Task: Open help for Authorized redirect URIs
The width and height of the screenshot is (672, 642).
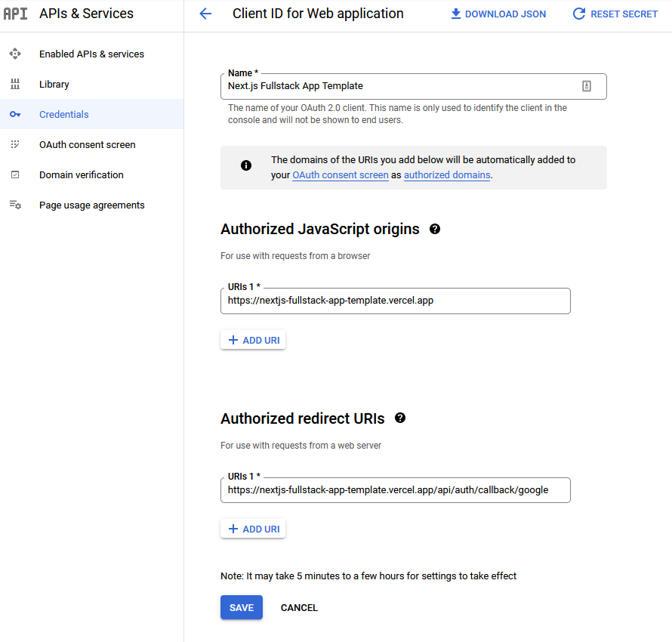Action: click(400, 418)
